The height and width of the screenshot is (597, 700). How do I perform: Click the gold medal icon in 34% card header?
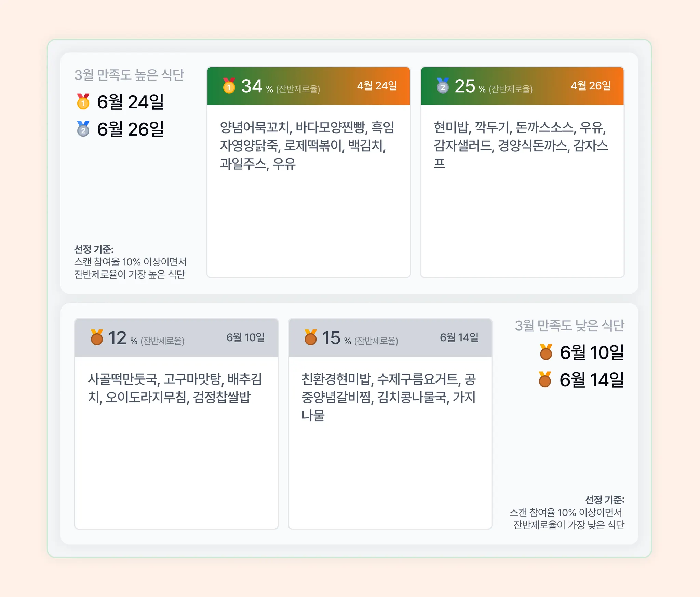[229, 85]
